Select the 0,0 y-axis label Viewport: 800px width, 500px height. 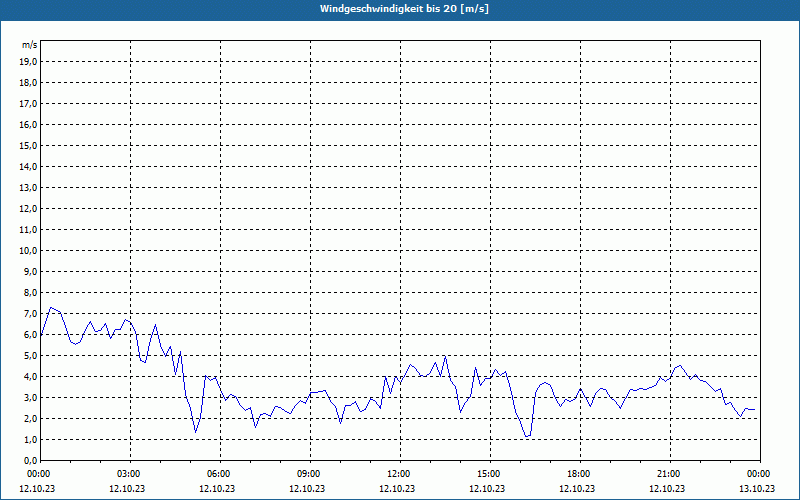pyautogui.click(x=31, y=461)
